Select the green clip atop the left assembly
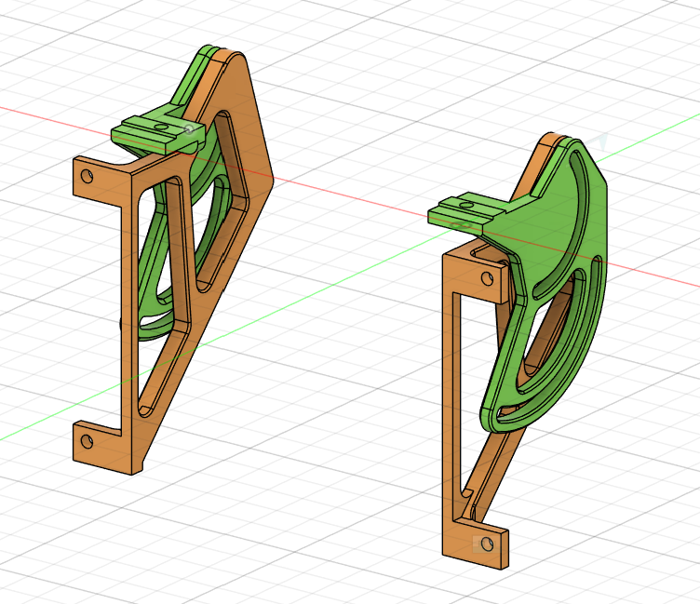The width and height of the screenshot is (700, 604). (x=156, y=134)
